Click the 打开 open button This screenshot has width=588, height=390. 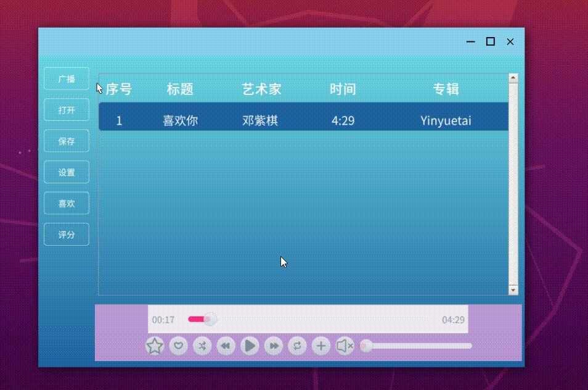tap(67, 110)
